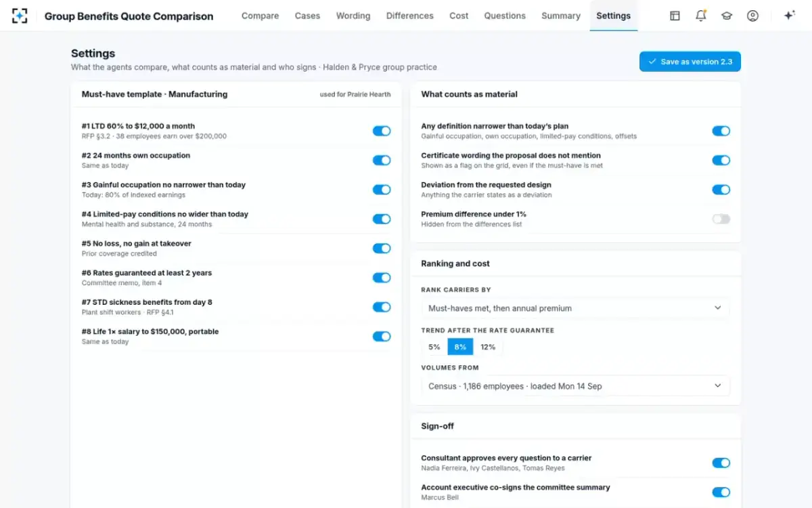
Task: Toggle #4 Limited-pay conditions switch
Action: click(382, 219)
